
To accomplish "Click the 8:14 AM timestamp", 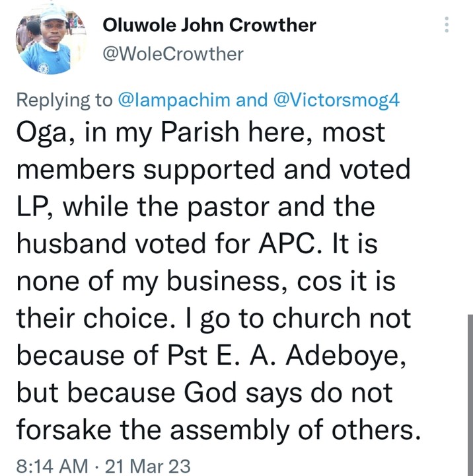I will coord(51,465).
